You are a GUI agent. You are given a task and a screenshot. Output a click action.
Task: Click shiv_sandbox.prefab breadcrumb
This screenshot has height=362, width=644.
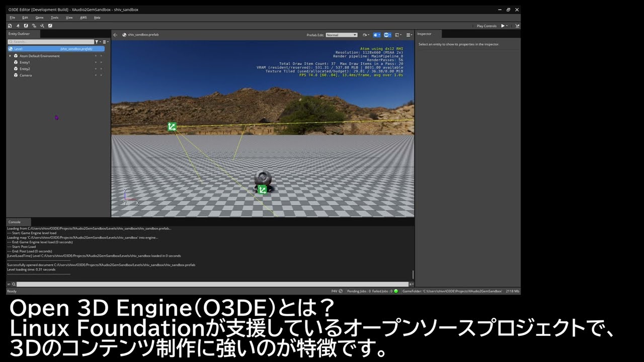(143, 35)
